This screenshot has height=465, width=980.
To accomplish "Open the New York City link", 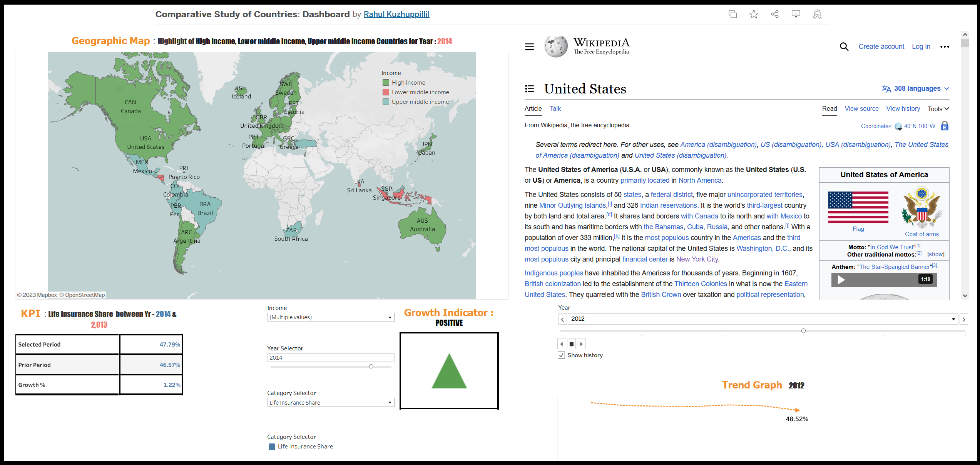I will [x=697, y=259].
